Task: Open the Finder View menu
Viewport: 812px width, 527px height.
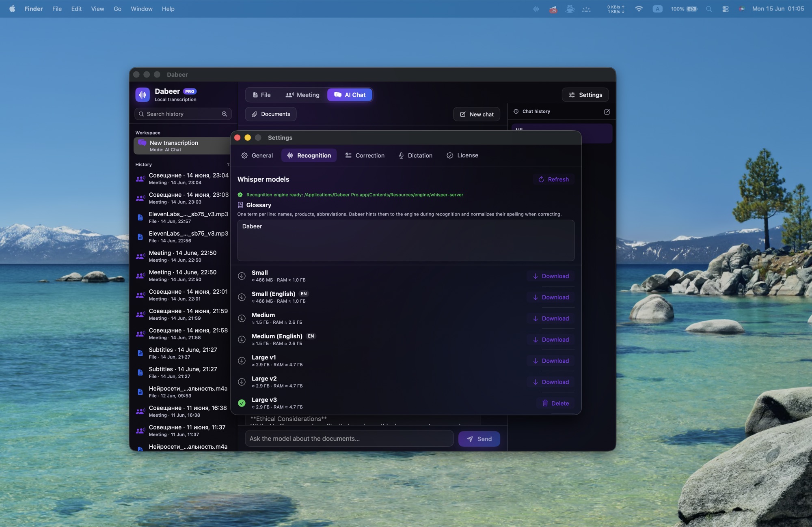Action: pos(97,9)
